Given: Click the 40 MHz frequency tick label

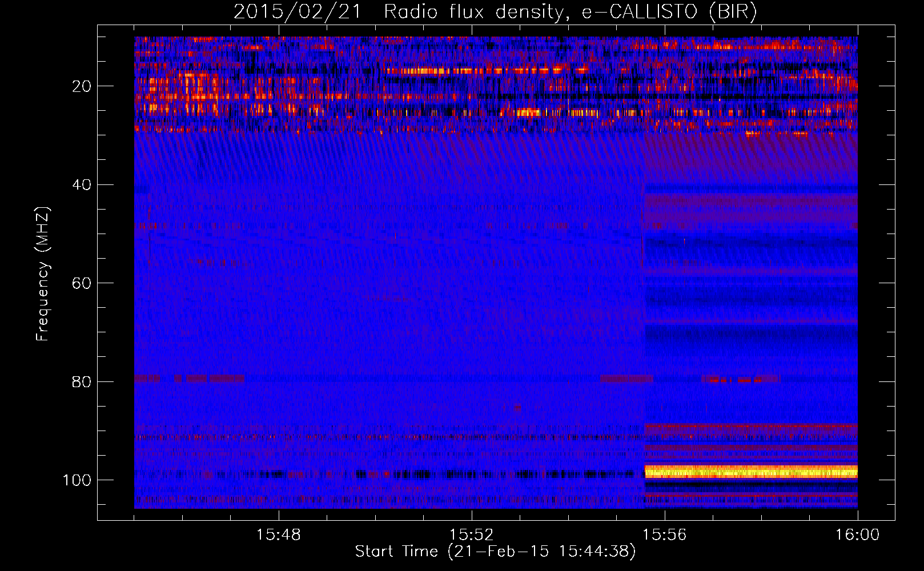Looking at the screenshot, I should pyautogui.click(x=82, y=185).
